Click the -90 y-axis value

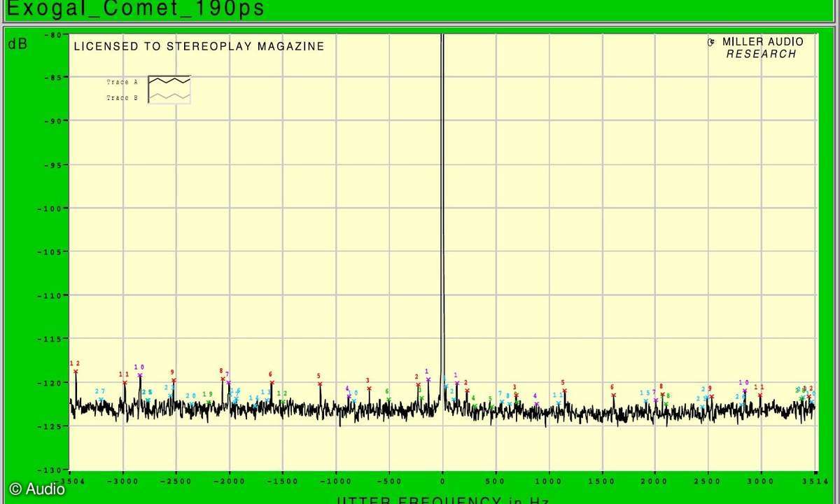click(52, 120)
